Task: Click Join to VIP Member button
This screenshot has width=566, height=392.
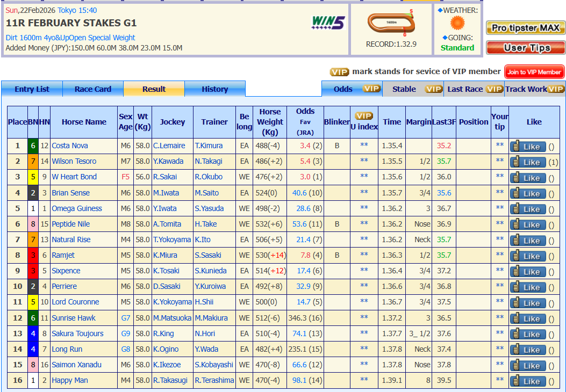Action: [534, 72]
